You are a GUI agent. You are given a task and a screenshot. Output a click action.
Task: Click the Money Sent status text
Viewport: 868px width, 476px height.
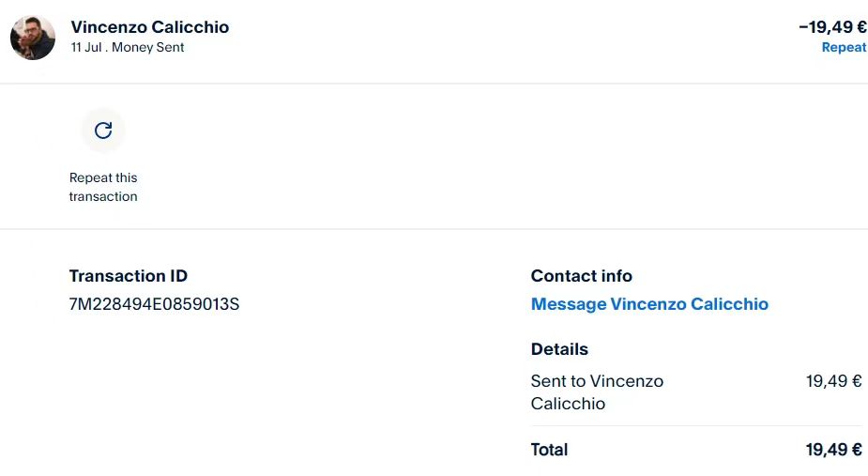[x=148, y=48]
